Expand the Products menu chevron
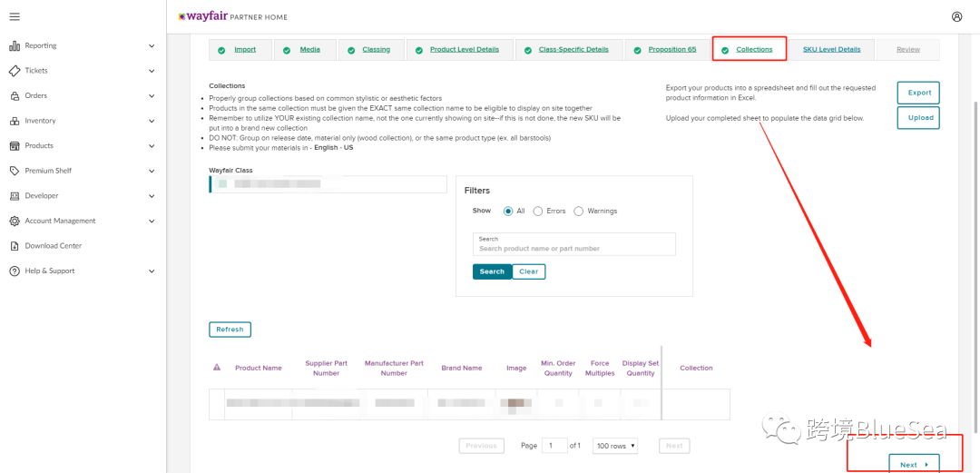980x473 pixels. point(152,146)
